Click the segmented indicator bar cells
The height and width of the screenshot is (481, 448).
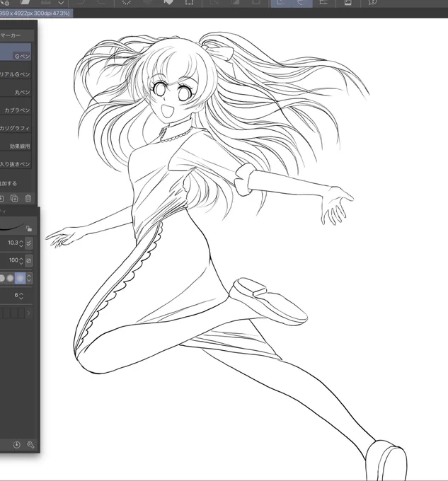click(12, 313)
